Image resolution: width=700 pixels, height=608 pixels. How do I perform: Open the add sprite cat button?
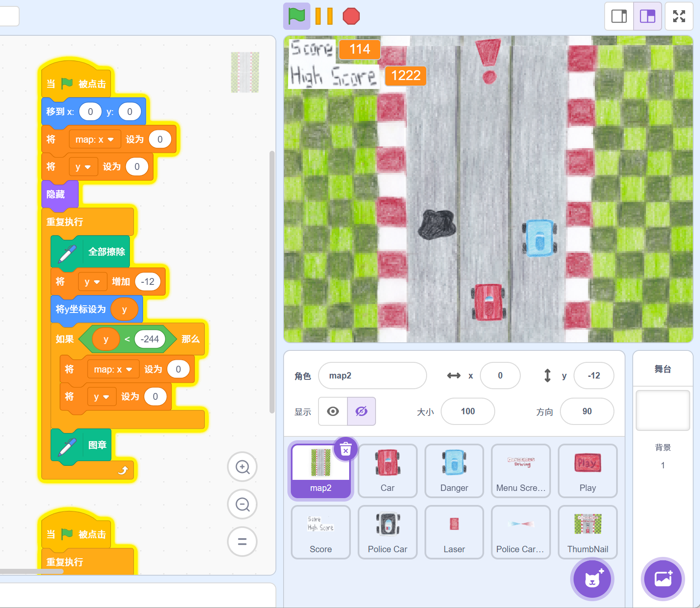592,579
